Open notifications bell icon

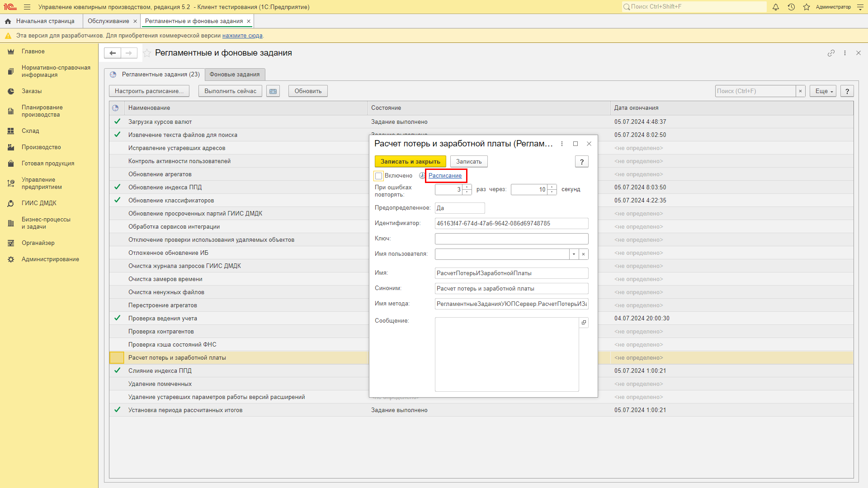[x=776, y=7]
